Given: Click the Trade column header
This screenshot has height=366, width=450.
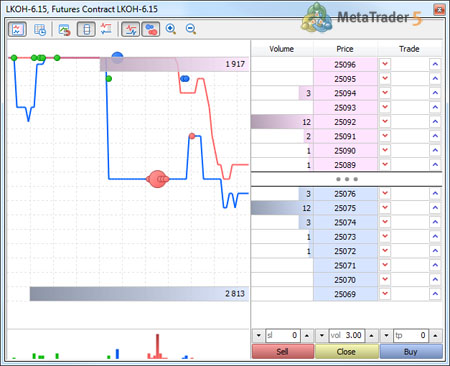Looking at the screenshot, I should coord(409,49).
